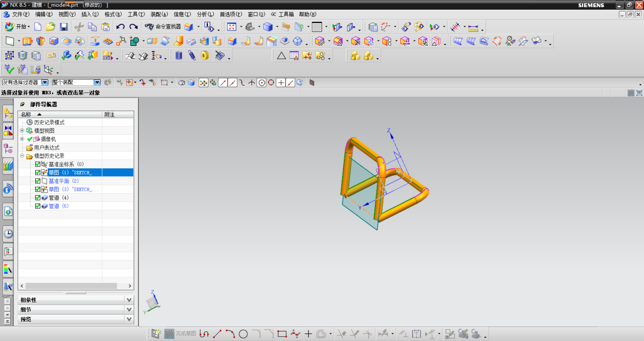The height and width of the screenshot is (341, 644).
Task: Redo the last action
Action: (x=133, y=27)
